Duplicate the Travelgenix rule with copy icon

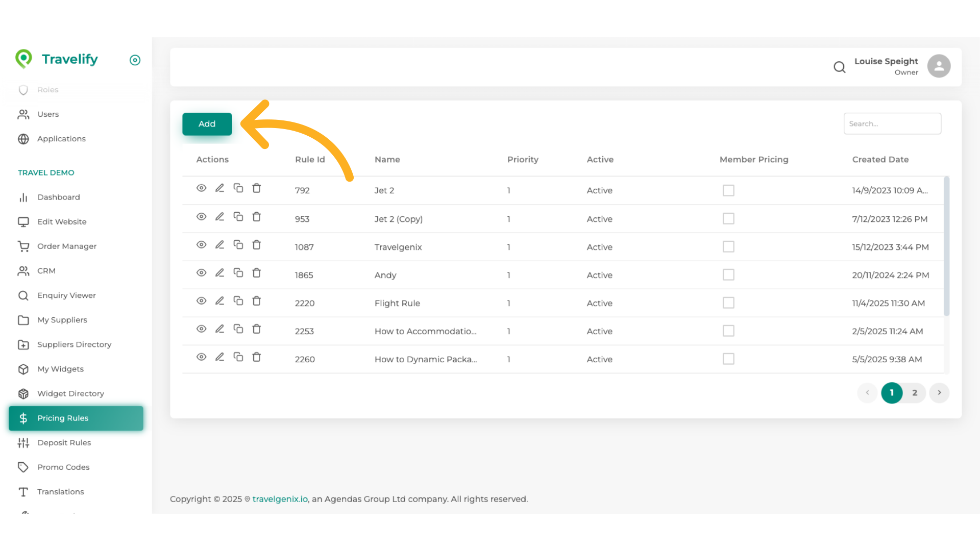238,245
